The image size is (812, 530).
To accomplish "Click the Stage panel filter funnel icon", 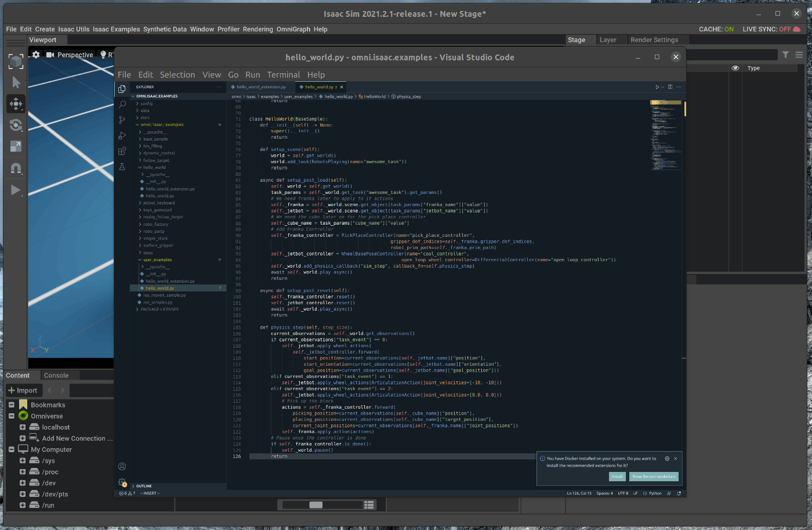I will point(785,55).
